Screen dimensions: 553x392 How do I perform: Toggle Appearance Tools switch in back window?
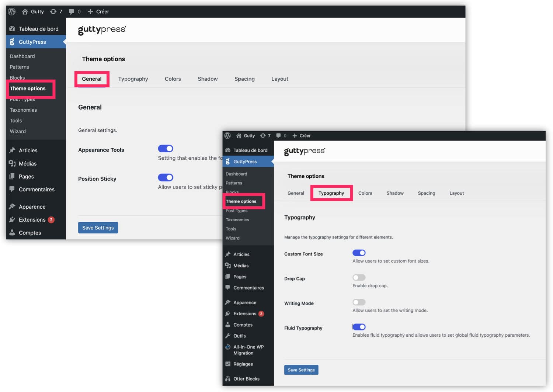coord(166,149)
